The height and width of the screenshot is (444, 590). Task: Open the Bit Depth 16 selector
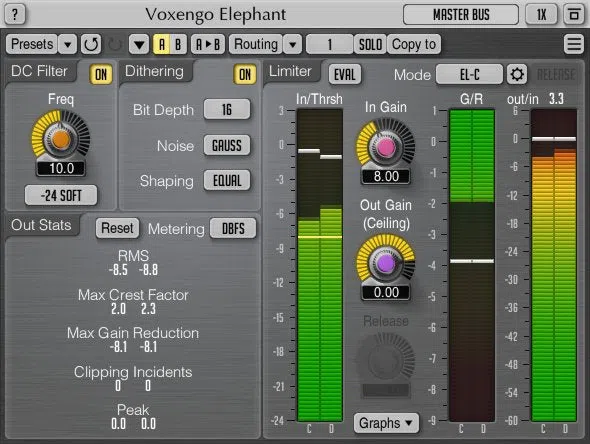(x=227, y=109)
